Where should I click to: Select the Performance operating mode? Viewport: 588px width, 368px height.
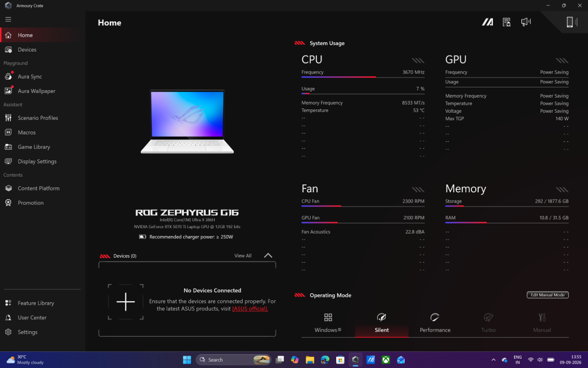[435, 323]
